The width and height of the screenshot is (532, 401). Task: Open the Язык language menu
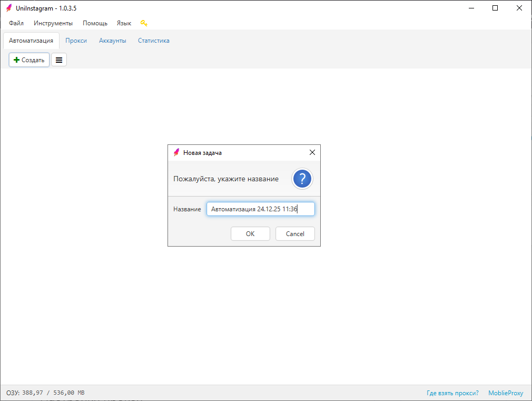click(x=124, y=23)
